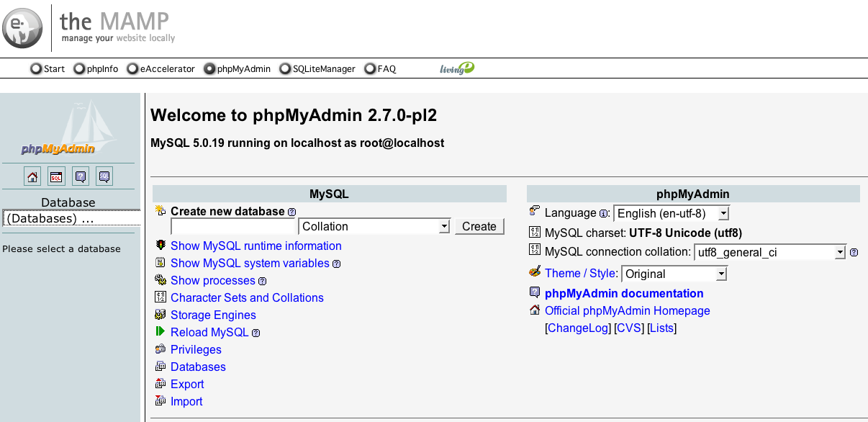This screenshot has width=868, height=422.
Task: Open the Home icon in phpMyAdmin sidebar
Action: click(32, 176)
